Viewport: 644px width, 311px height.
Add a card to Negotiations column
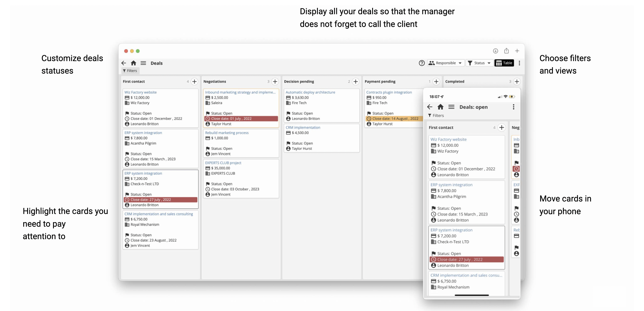(275, 81)
